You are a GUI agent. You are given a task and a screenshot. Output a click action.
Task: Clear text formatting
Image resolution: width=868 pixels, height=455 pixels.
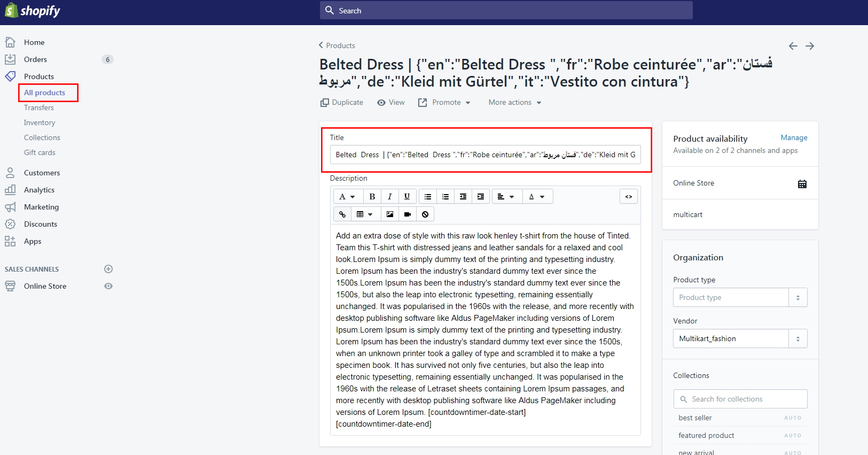[425, 214]
